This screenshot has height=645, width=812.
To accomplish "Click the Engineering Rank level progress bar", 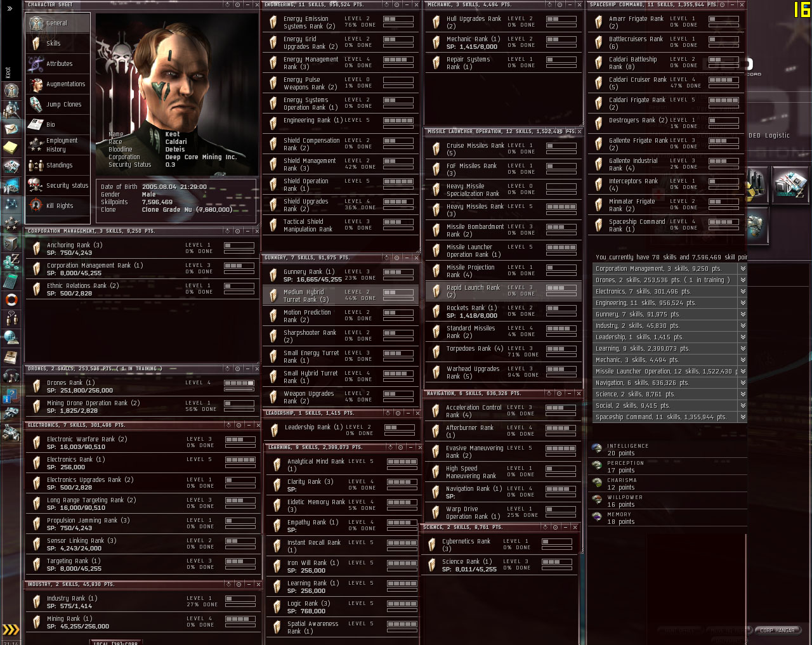I will [x=398, y=121].
